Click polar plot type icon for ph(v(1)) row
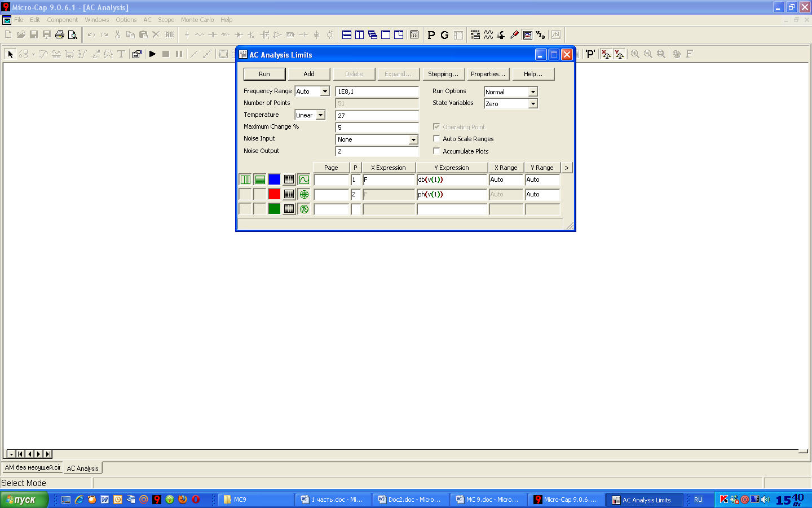 304,194
